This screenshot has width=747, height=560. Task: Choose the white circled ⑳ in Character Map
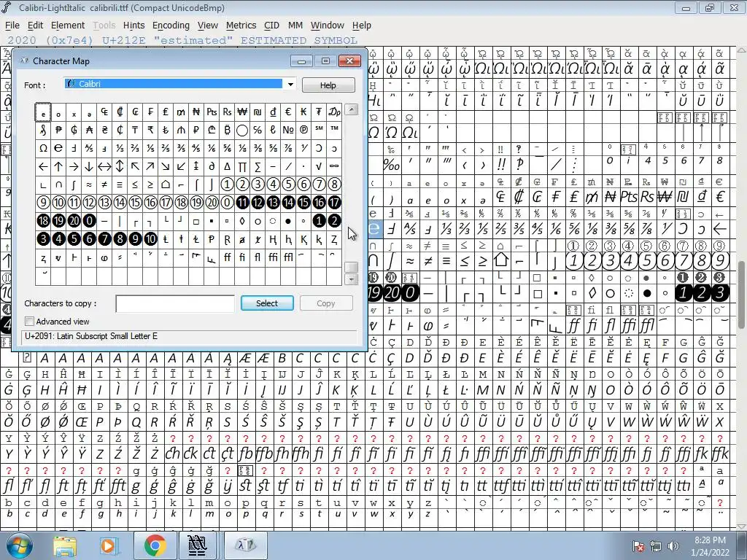212,203
